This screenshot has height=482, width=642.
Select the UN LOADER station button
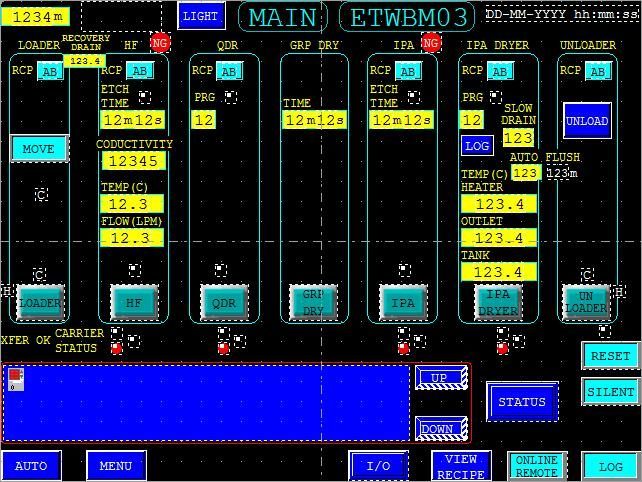click(x=586, y=303)
